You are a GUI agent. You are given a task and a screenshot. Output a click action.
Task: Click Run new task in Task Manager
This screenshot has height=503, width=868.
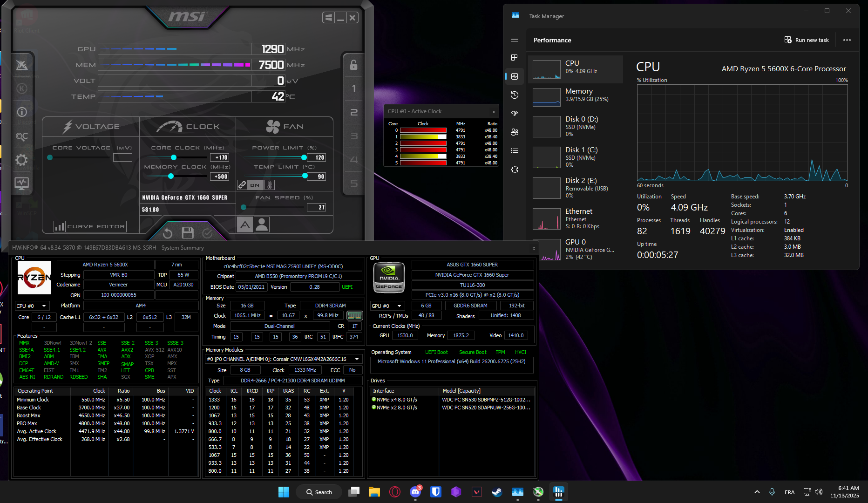(807, 40)
